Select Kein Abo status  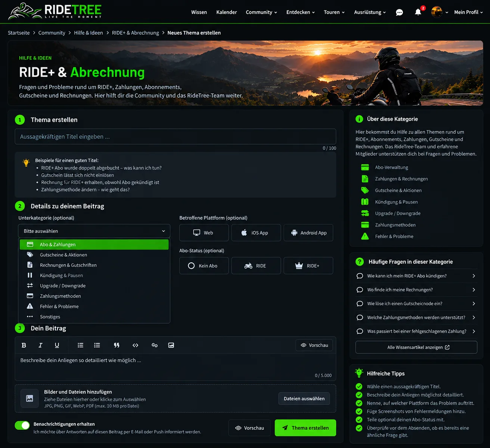tap(204, 266)
